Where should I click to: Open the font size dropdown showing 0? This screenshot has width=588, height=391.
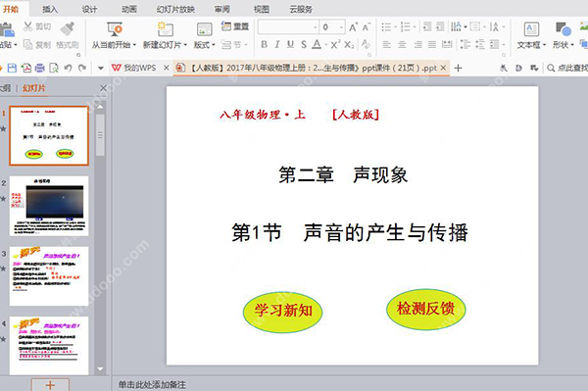(341, 27)
